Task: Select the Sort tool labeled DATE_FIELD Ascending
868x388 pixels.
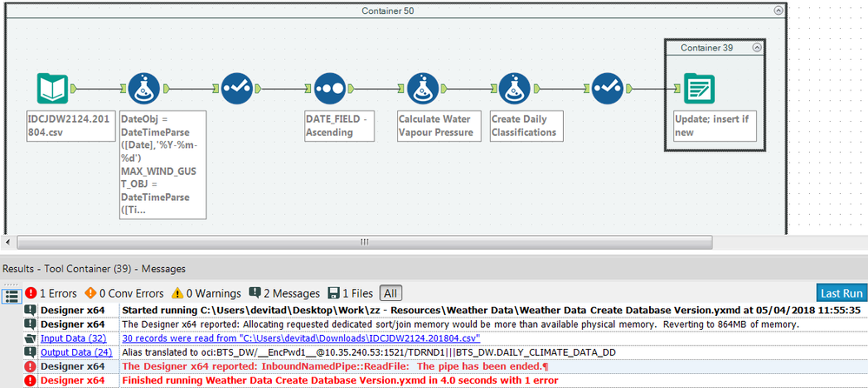Action: (x=330, y=88)
